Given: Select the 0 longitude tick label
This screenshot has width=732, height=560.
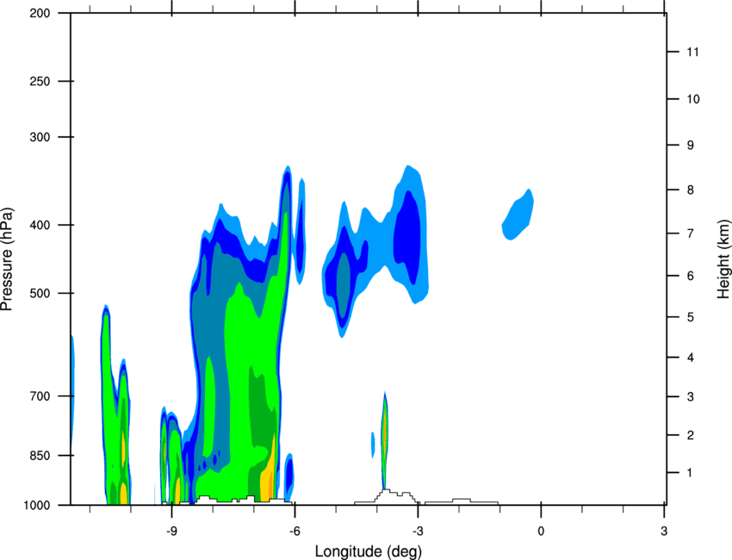Looking at the screenshot, I should [x=541, y=531].
